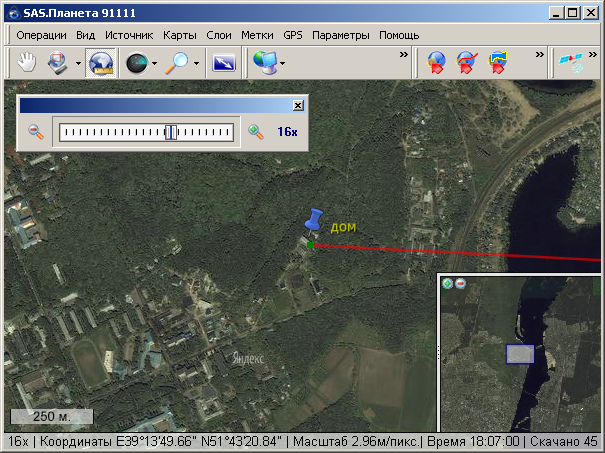Toggle the hide all placemarks icon
Screen dimensions: 605x453
(466, 63)
